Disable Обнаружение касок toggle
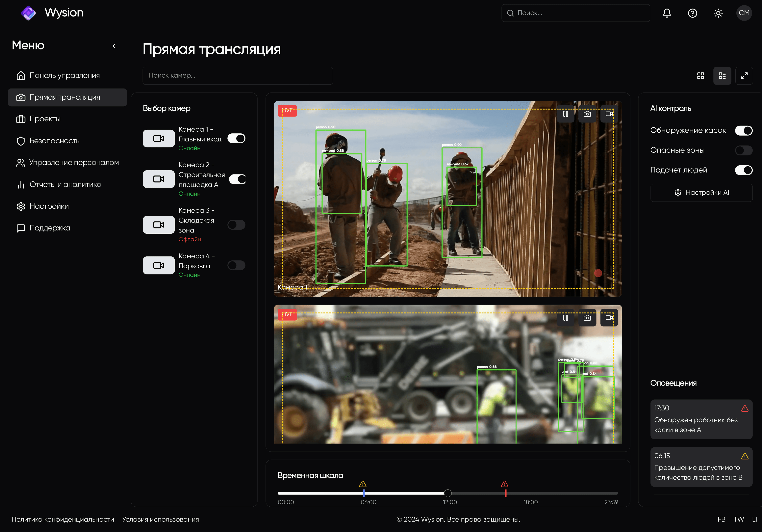Image resolution: width=762 pixels, height=532 pixels. [x=743, y=130]
